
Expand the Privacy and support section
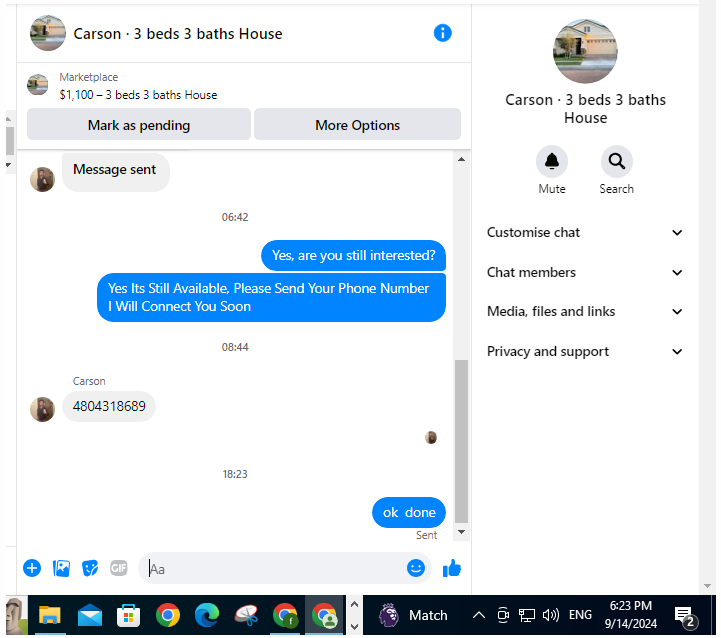pos(585,351)
